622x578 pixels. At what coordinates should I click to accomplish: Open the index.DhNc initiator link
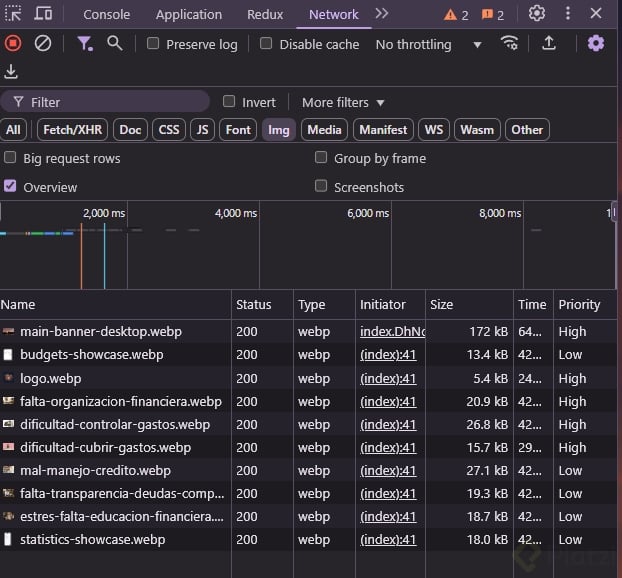(x=392, y=331)
